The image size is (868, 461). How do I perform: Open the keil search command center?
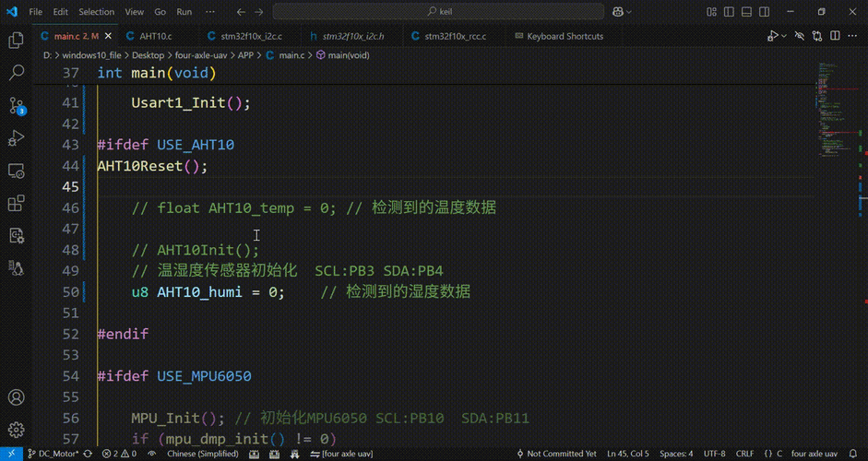coord(438,12)
